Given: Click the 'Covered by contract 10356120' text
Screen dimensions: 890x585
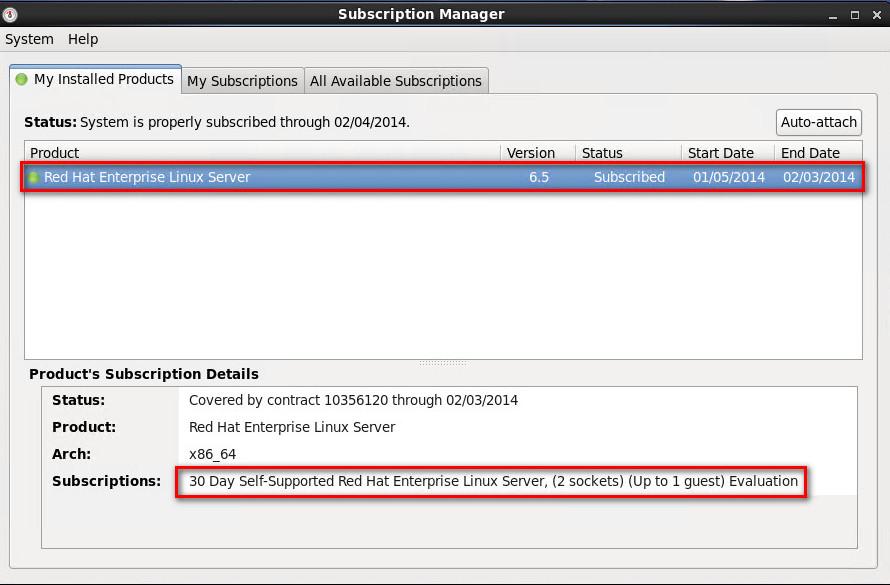Looking at the screenshot, I should coord(288,400).
